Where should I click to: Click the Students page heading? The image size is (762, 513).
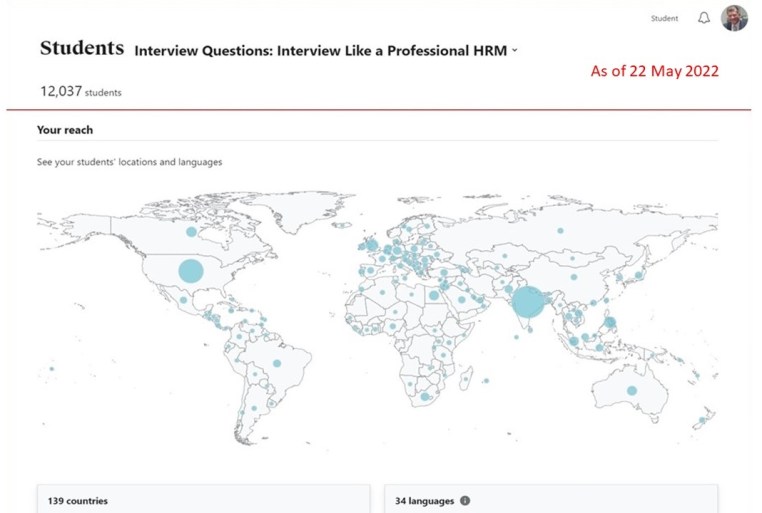(82, 48)
